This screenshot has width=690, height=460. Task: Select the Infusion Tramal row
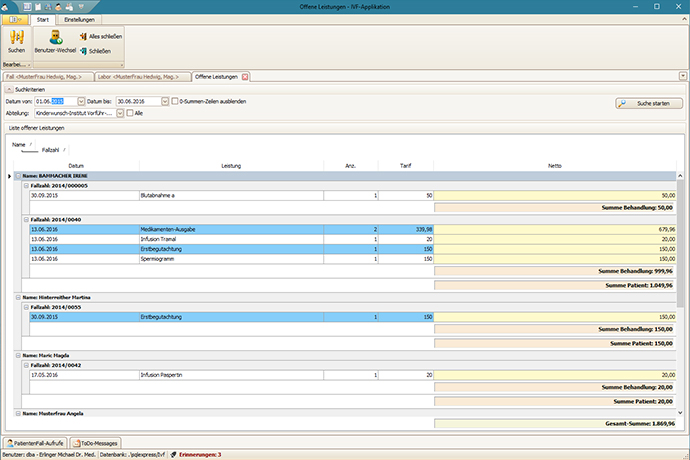[353, 239]
